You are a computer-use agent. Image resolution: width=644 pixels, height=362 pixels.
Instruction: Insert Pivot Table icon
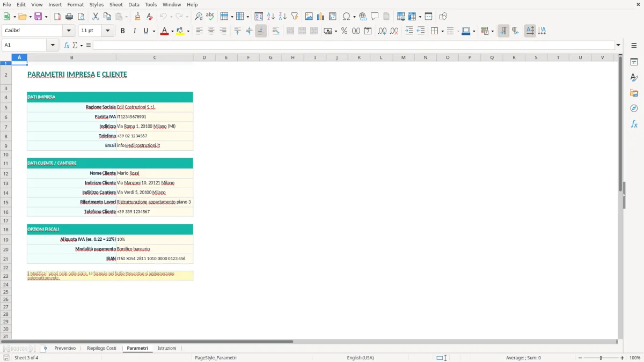[333, 17]
